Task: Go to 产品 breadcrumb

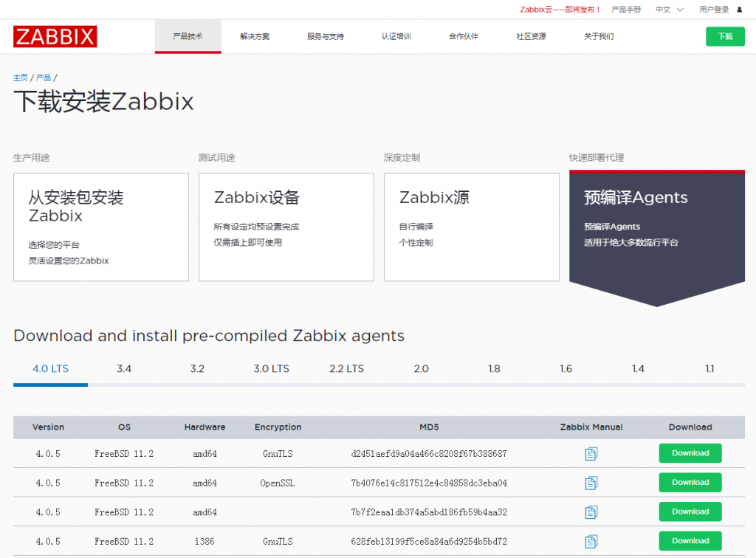Action: point(44,77)
